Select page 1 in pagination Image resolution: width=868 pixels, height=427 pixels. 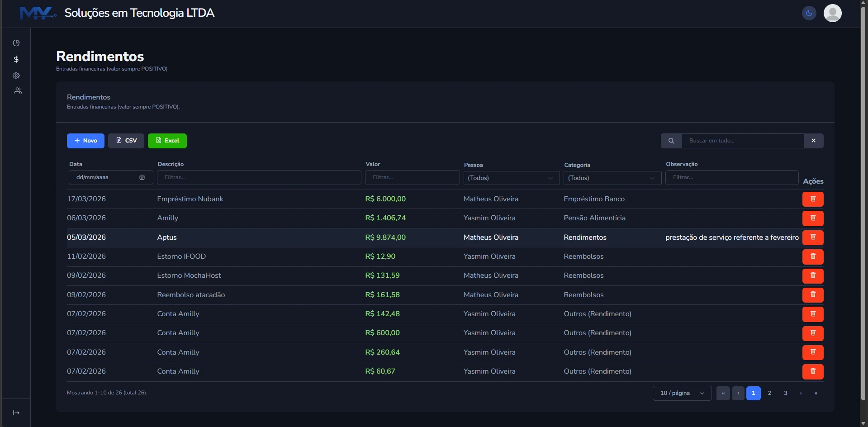(754, 393)
